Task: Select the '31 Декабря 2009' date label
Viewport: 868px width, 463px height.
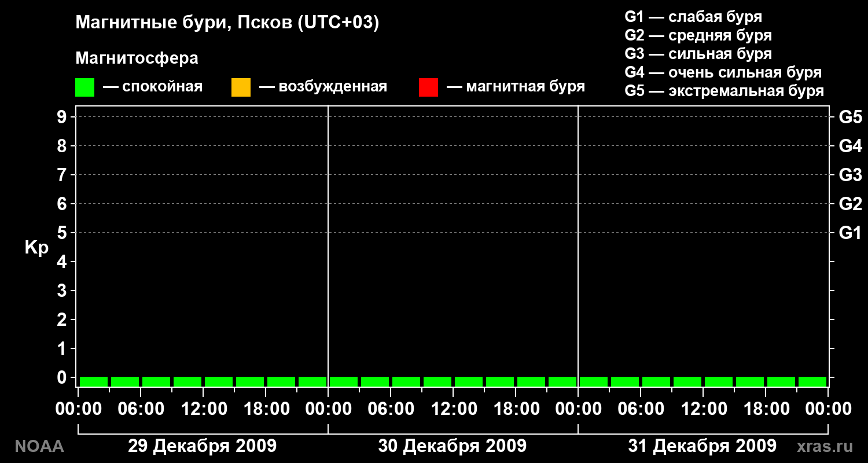Action: tap(703, 446)
